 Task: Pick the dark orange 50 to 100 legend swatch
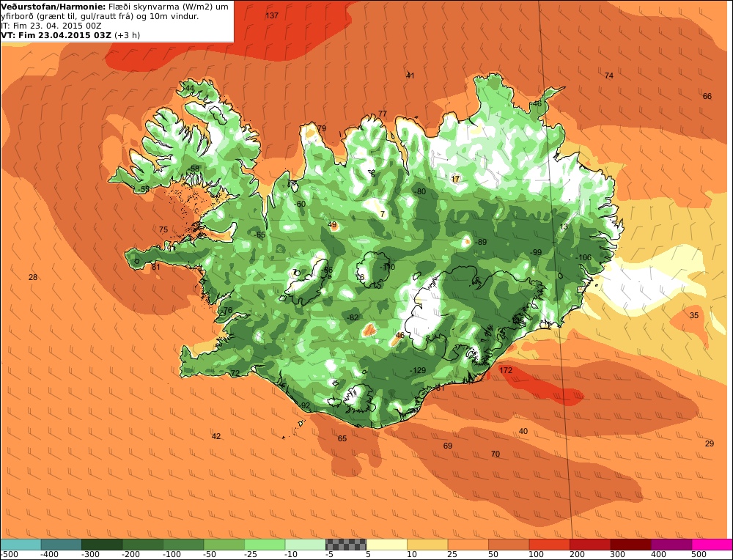[x=509, y=545]
